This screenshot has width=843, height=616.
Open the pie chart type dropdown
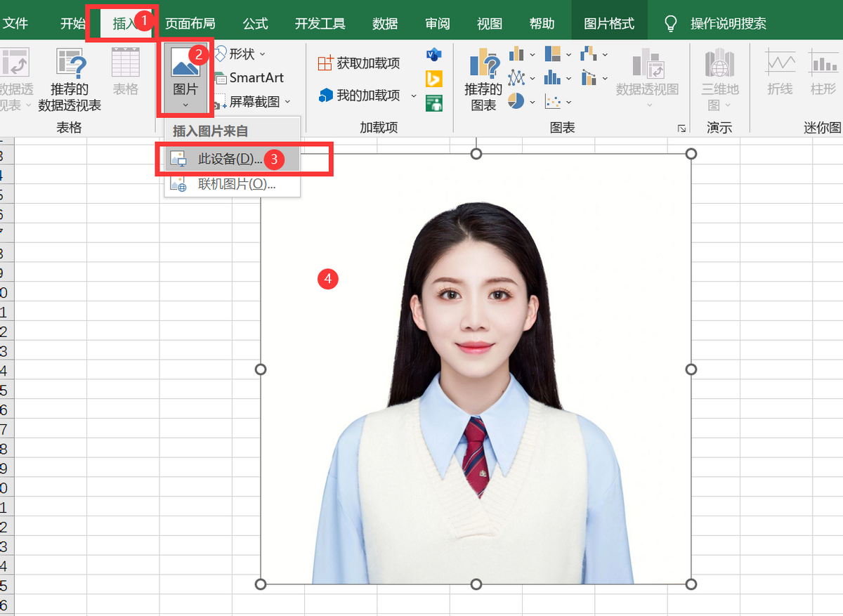point(532,102)
